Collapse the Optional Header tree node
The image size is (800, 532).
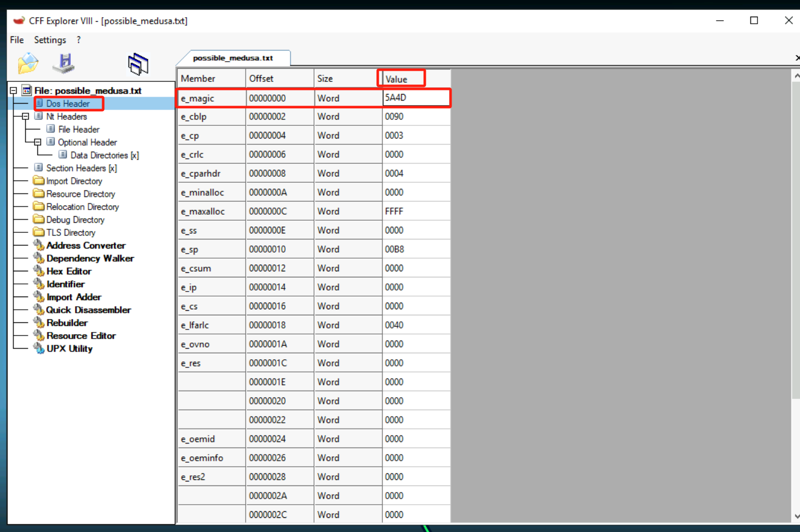37,142
